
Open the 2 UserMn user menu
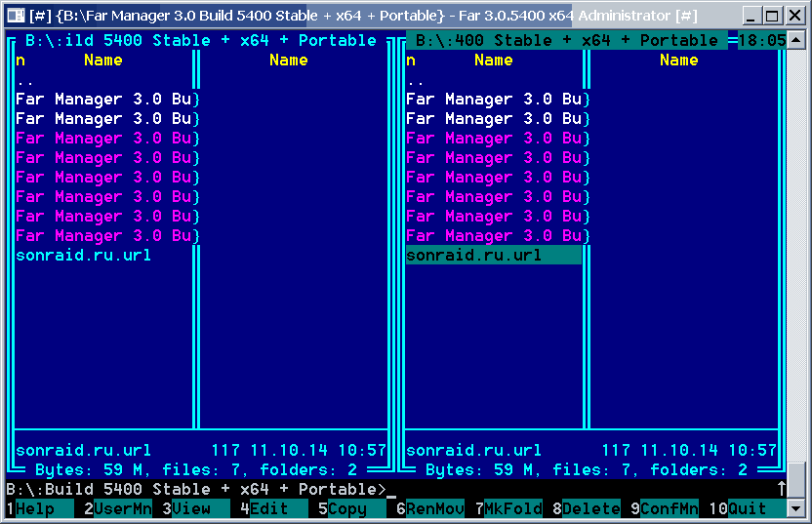118,509
